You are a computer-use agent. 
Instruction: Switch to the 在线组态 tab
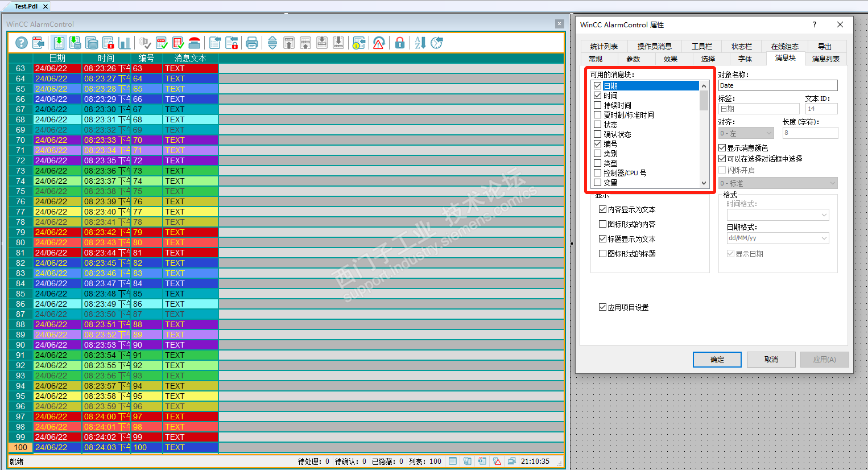tap(785, 47)
